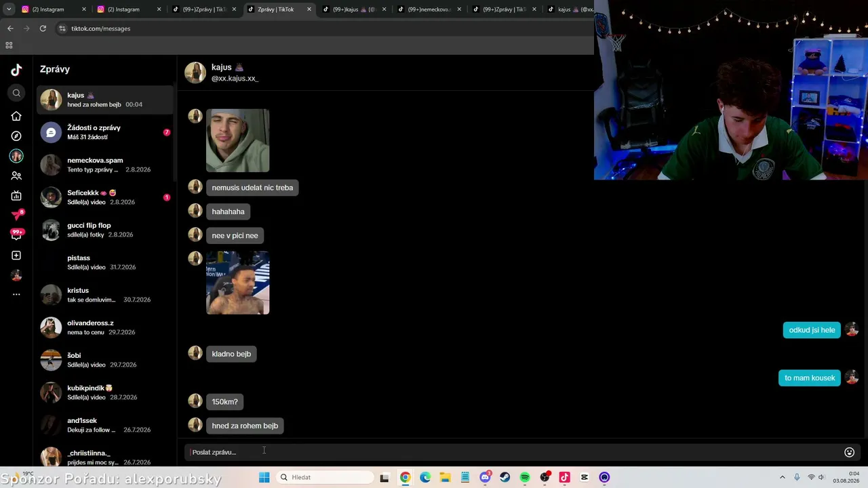Open the Messages paper-plane icon

tap(16, 216)
